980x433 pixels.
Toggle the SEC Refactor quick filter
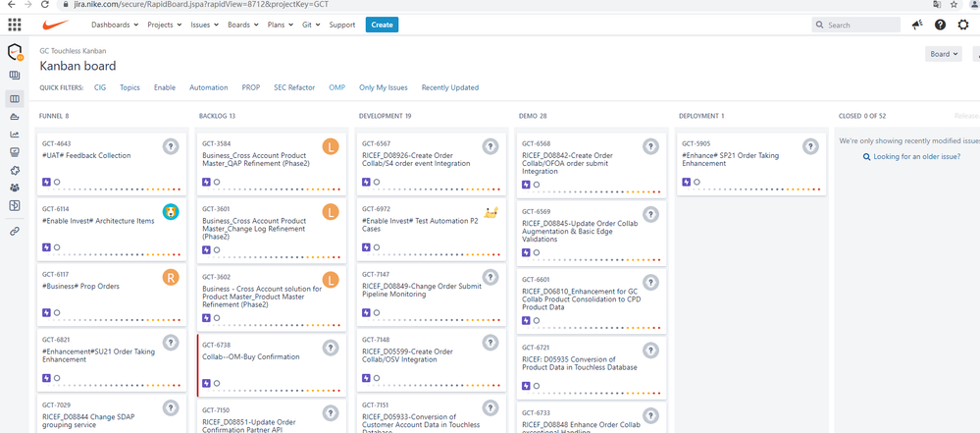click(294, 87)
